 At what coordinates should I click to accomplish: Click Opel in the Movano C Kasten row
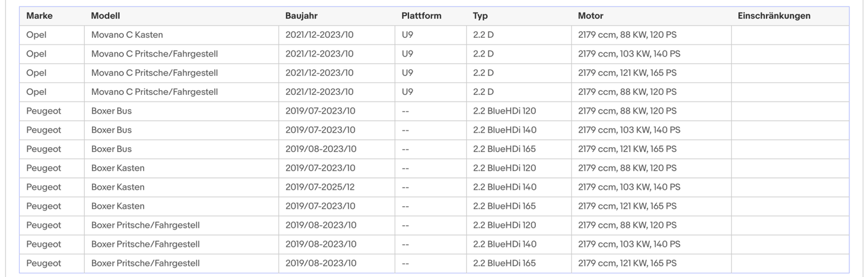[36, 35]
